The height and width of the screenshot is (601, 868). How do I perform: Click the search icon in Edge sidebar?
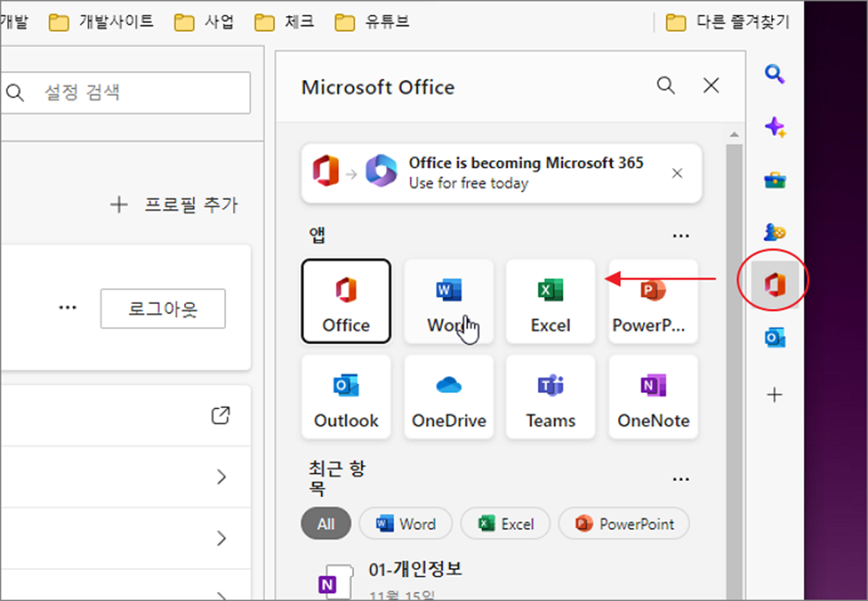tap(775, 73)
